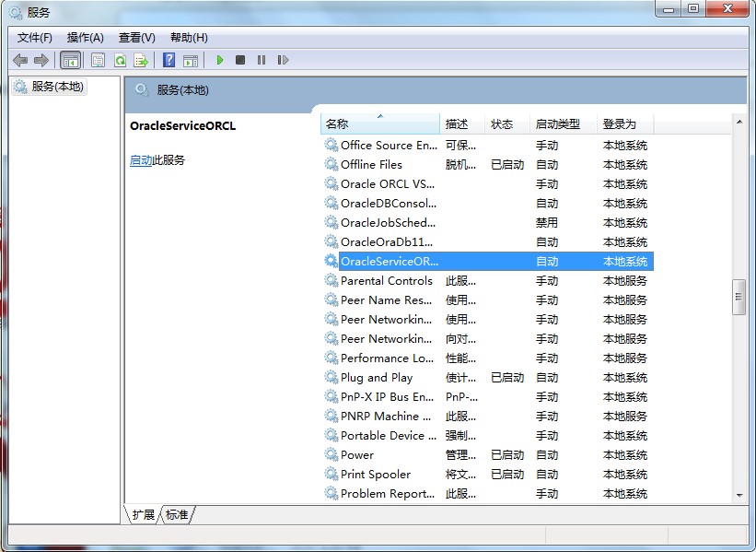Maximize the Services window
756x552 pixels.
pyautogui.click(x=693, y=9)
